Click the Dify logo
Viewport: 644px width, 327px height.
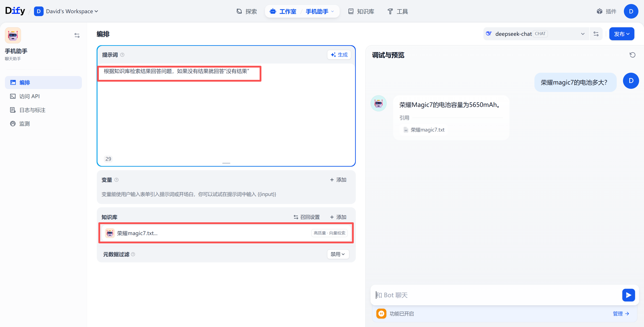tap(15, 11)
